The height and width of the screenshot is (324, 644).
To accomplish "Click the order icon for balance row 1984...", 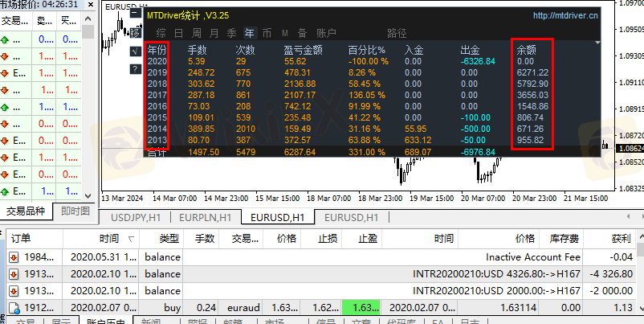I will pyautogui.click(x=14, y=257).
